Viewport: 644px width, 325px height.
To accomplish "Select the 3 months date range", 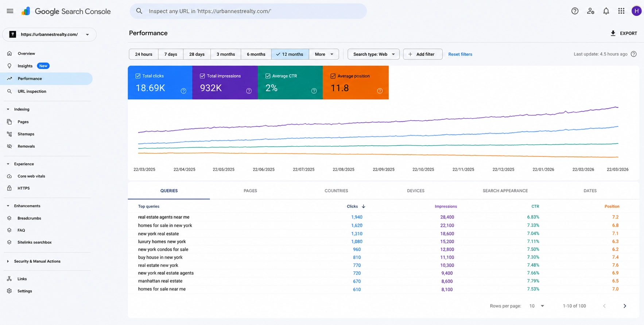I will [226, 54].
